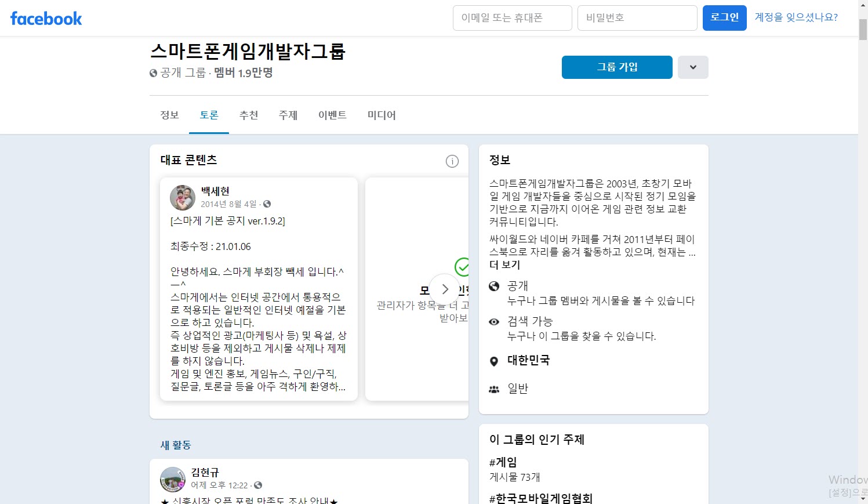The image size is (868, 504).
Task: Open the #한국모바일게임협회 topic
Action: click(541, 498)
